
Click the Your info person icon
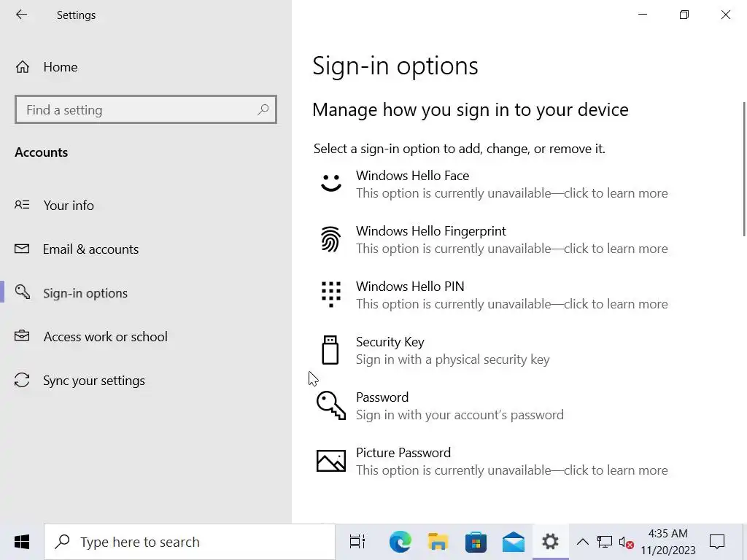click(x=22, y=205)
